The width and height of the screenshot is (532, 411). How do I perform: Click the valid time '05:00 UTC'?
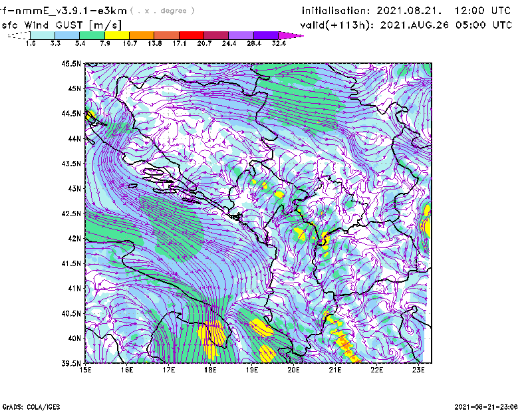tap(484, 25)
